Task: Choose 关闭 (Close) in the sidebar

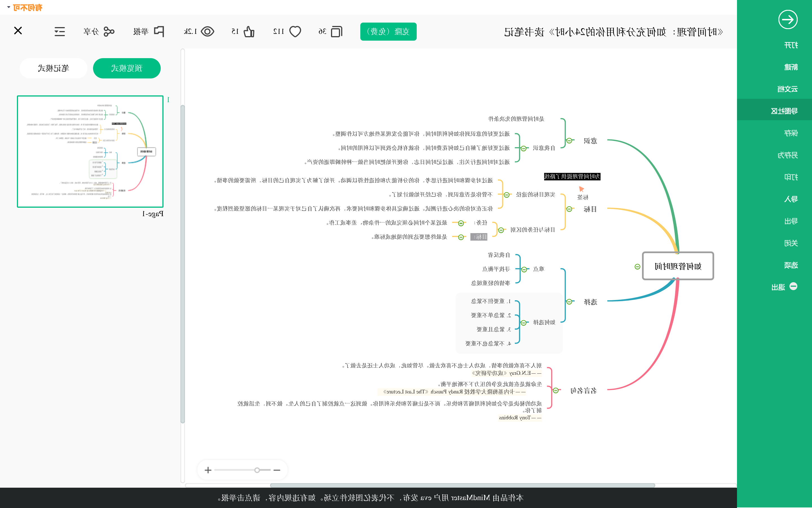Action: click(x=791, y=243)
